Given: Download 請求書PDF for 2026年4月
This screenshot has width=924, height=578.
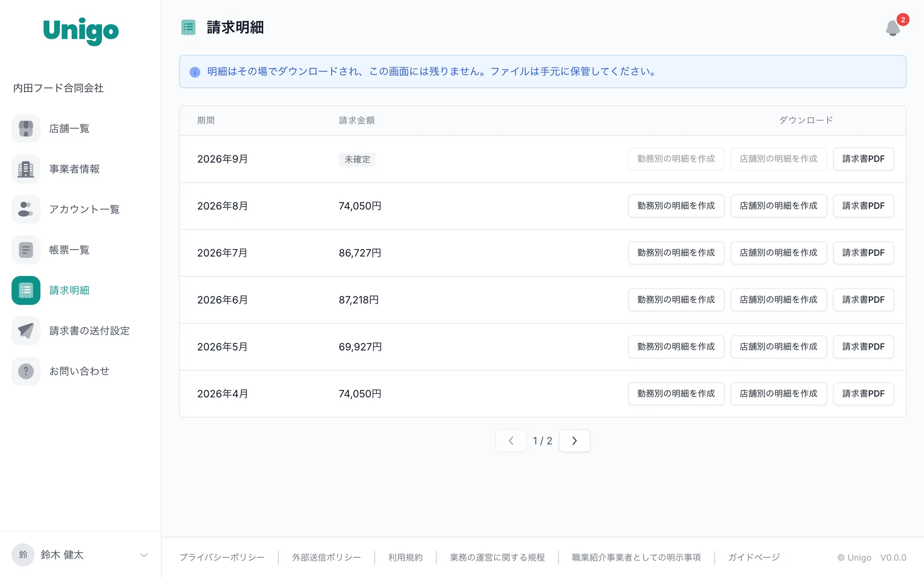Looking at the screenshot, I should [863, 394].
